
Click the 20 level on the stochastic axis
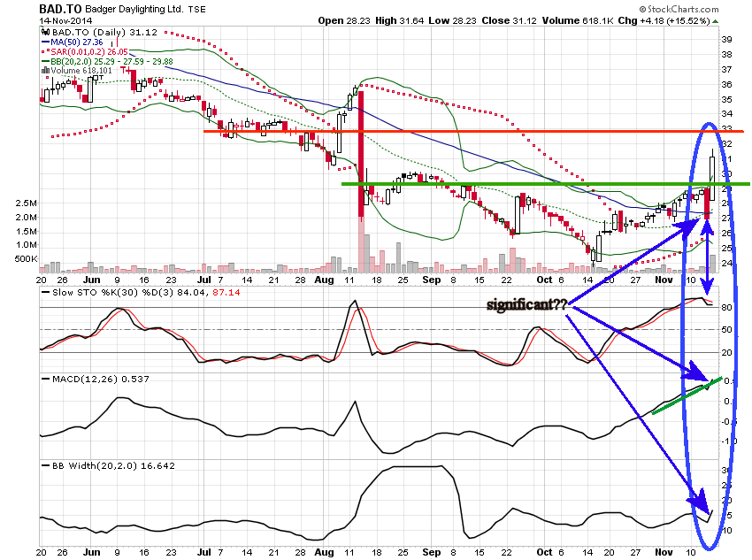[726, 352]
